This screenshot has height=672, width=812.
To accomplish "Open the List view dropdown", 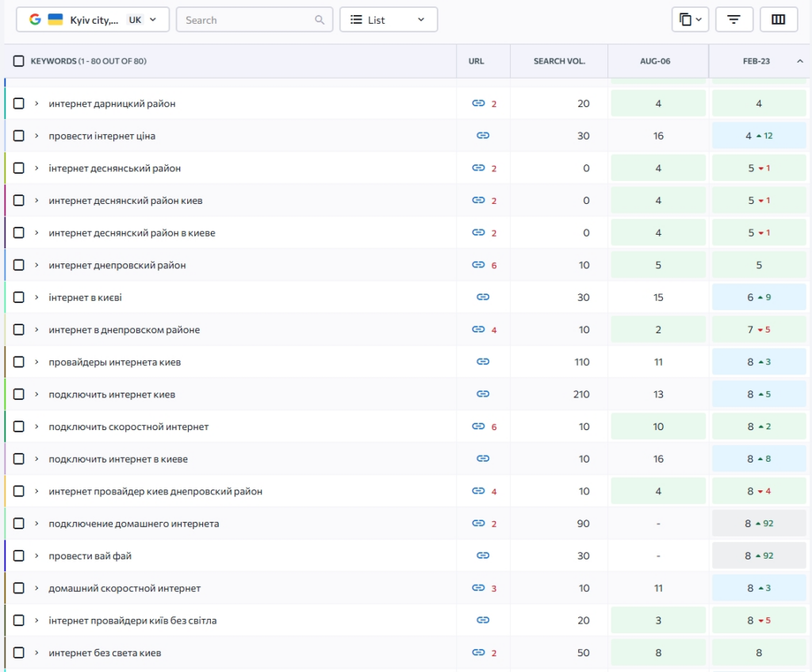I will pos(389,20).
